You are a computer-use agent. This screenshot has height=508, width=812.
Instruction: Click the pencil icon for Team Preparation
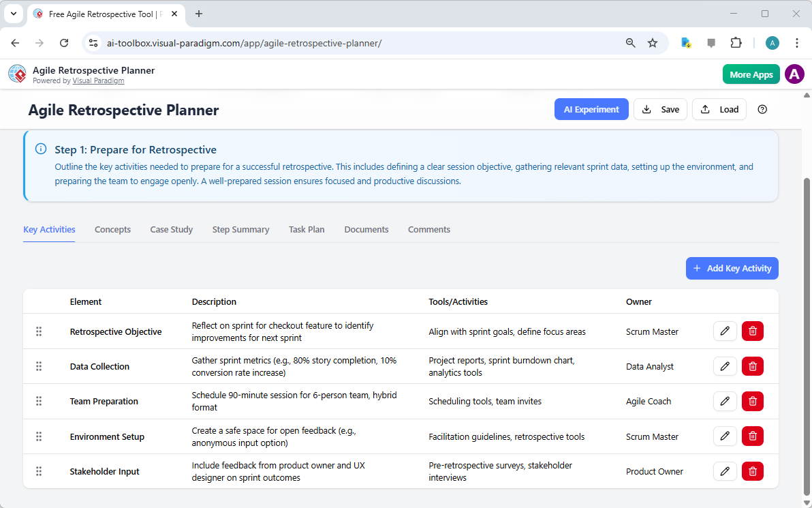[x=725, y=401]
